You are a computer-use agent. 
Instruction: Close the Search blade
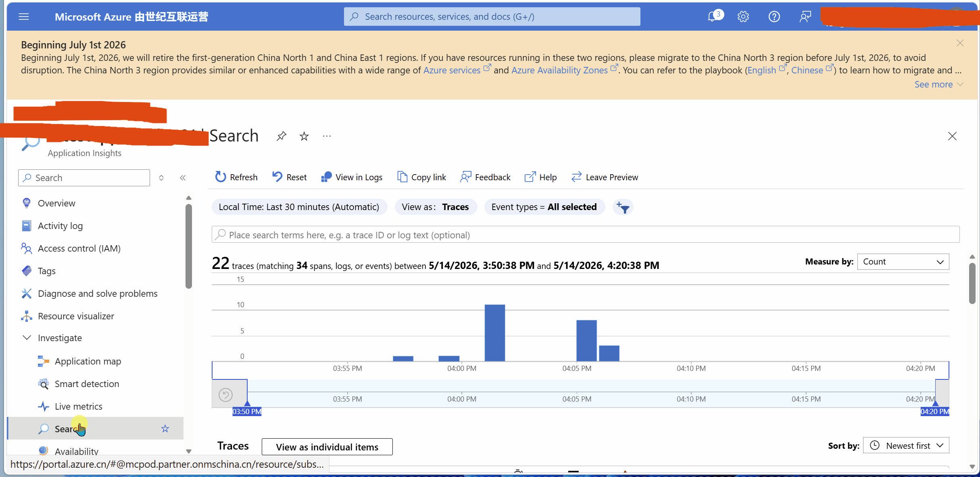pyautogui.click(x=952, y=136)
